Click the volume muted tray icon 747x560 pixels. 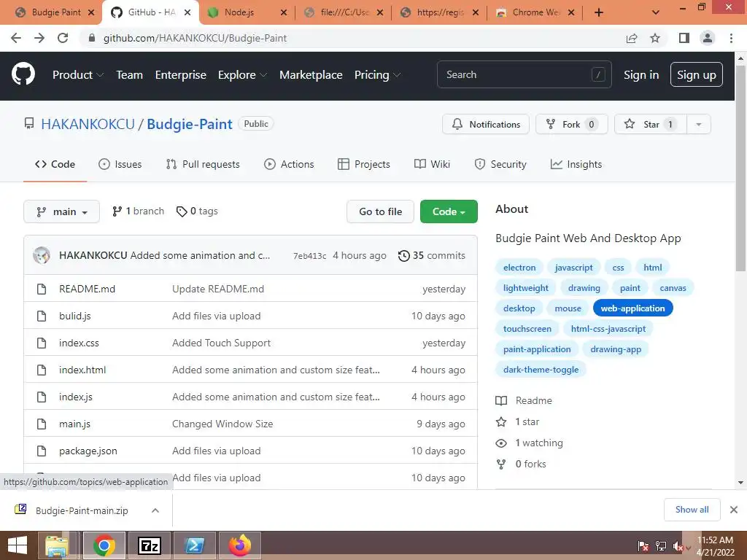pyautogui.click(x=679, y=546)
